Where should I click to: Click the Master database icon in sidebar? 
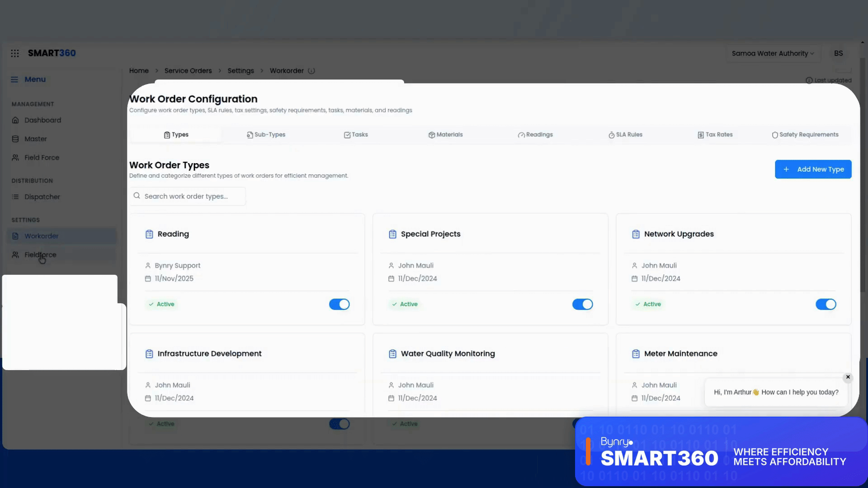(15, 139)
